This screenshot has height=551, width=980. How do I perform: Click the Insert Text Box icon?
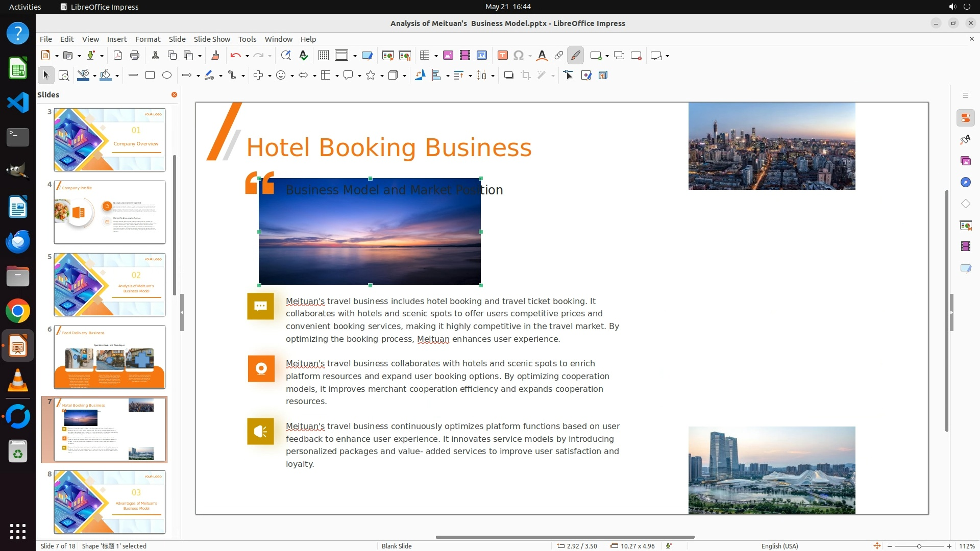502,56
